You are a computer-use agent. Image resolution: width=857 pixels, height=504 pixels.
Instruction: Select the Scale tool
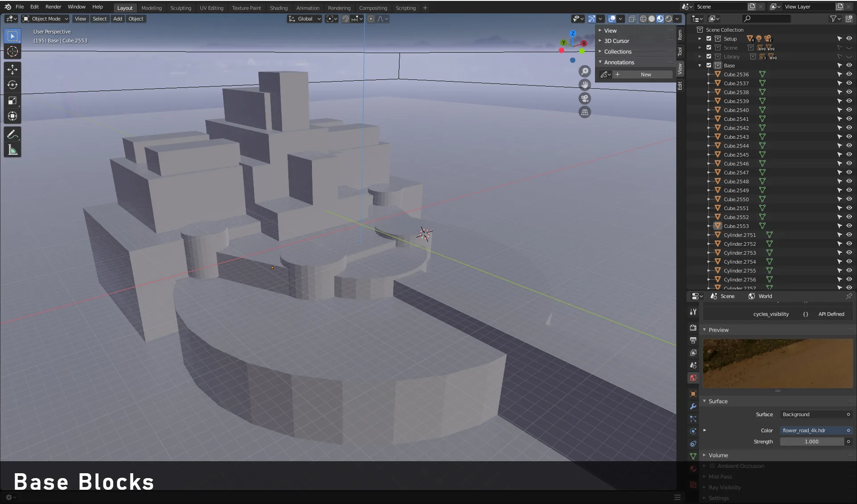click(12, 100)
